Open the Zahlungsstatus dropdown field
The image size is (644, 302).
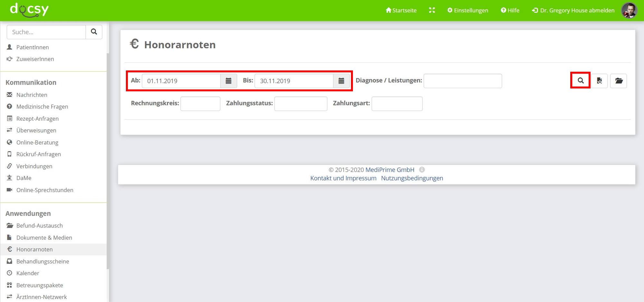(300, 104)
